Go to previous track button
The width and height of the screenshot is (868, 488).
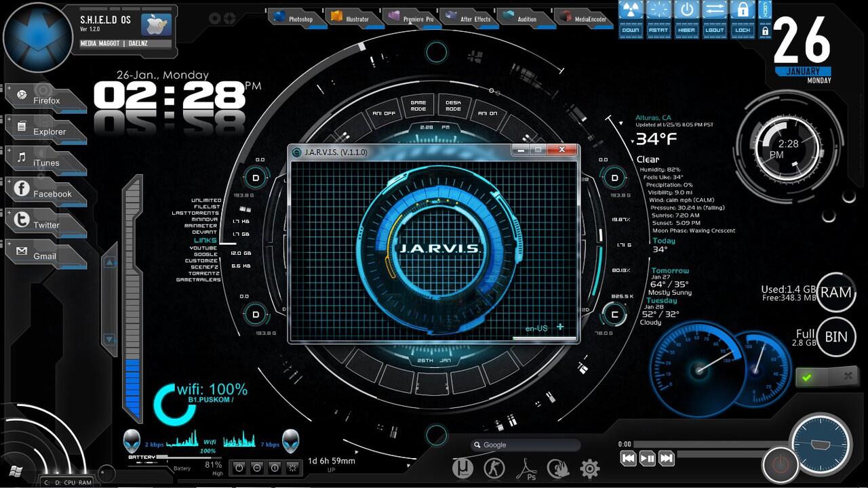(629, 459)
